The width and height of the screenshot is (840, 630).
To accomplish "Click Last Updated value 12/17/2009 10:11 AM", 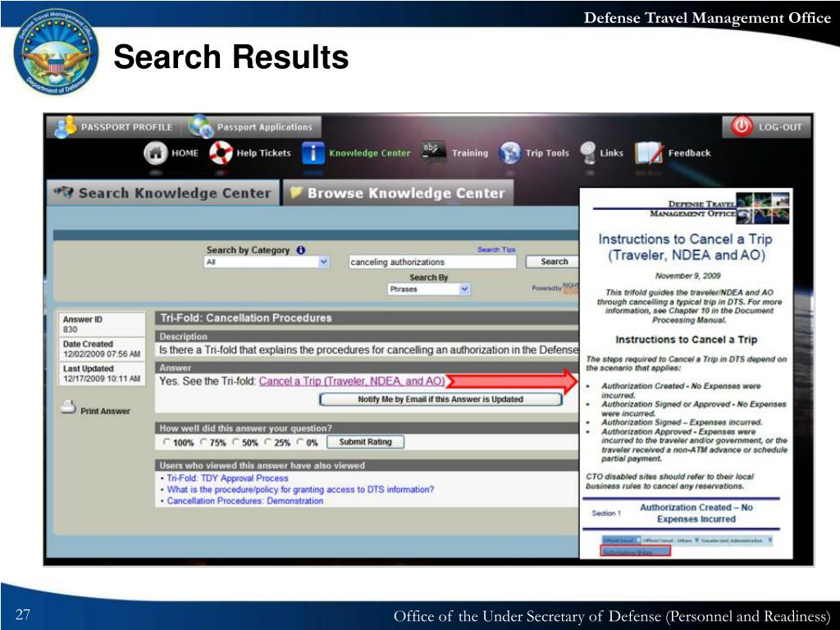I will pyautogui.click(x=102, y=379).
